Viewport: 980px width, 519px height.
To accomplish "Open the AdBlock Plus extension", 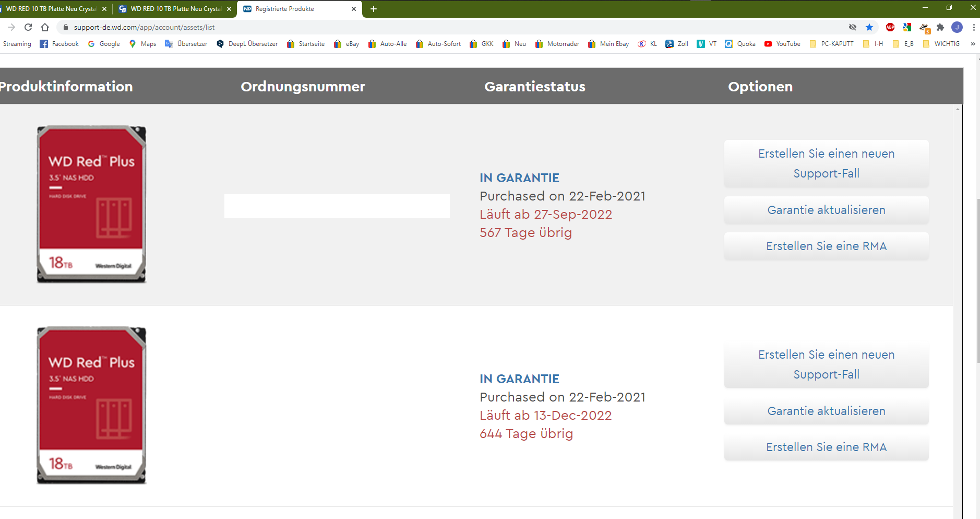I will click(x=890, y=27).
